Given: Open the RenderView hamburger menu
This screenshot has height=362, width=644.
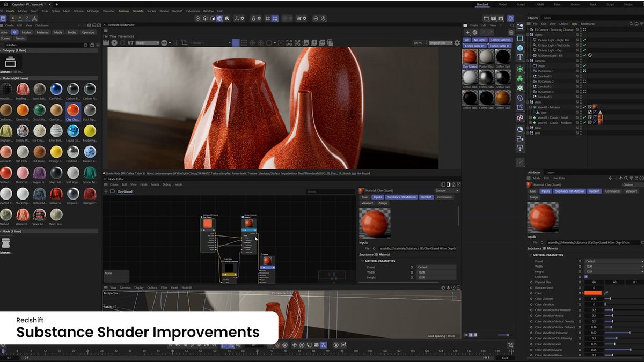Looking at the screenshot, I should pos(106,31).
